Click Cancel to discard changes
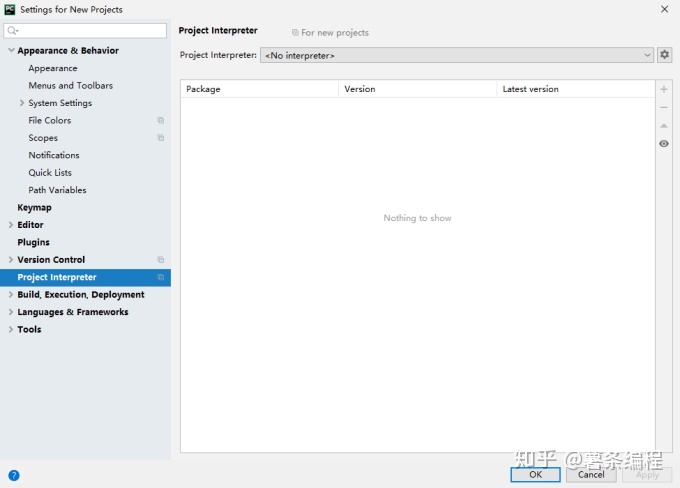The image size is (680, 488). pyautogui.click(x=591, y=475)
